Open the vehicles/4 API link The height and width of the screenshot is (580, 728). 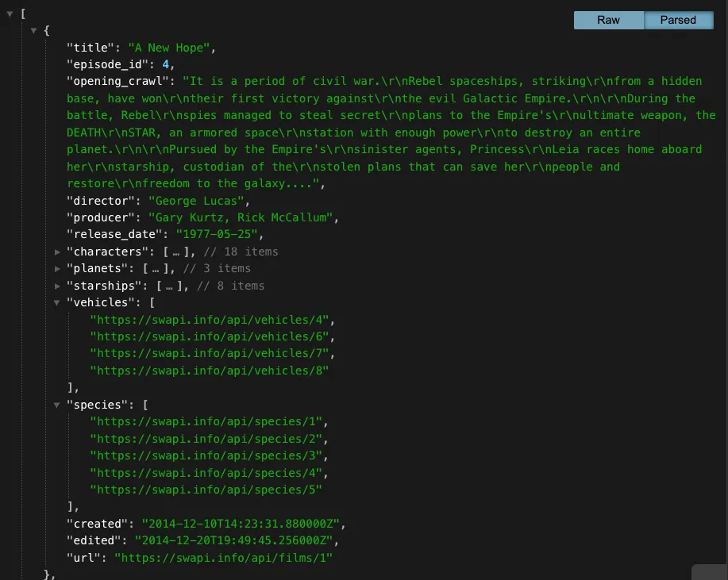pyautogui.click(x=210, y=321)
